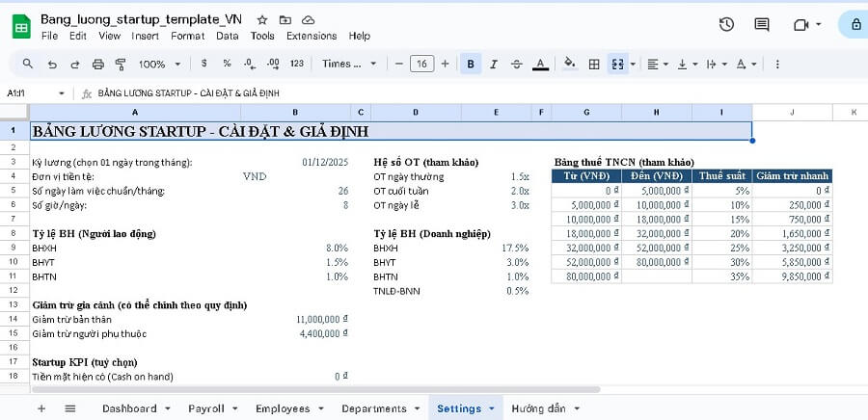Increase decimal places
Image resolution: width=868 pixels, height=420 pixels.
273,65
